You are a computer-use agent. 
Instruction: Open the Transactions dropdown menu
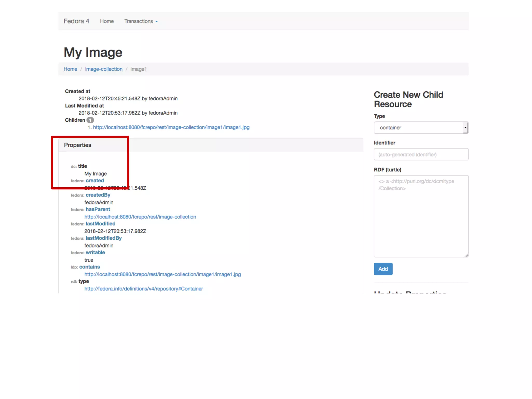pos(141,21)
